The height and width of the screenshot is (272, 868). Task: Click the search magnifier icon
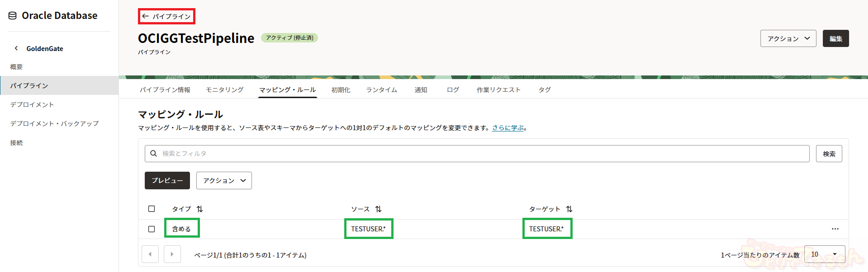154,154
